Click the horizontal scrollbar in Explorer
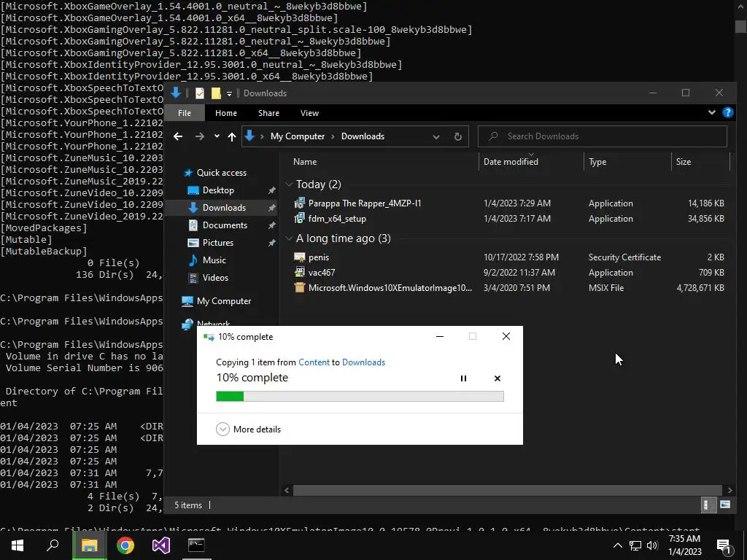 coord(508,490)
